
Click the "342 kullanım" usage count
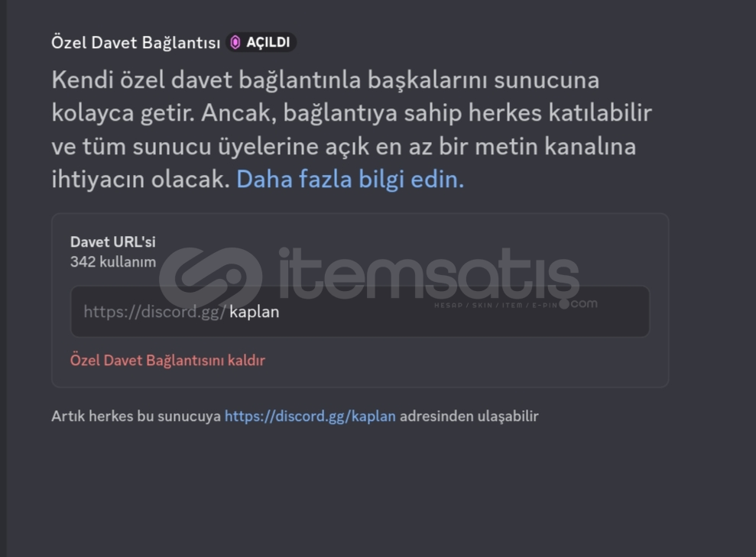click(113, 262)
